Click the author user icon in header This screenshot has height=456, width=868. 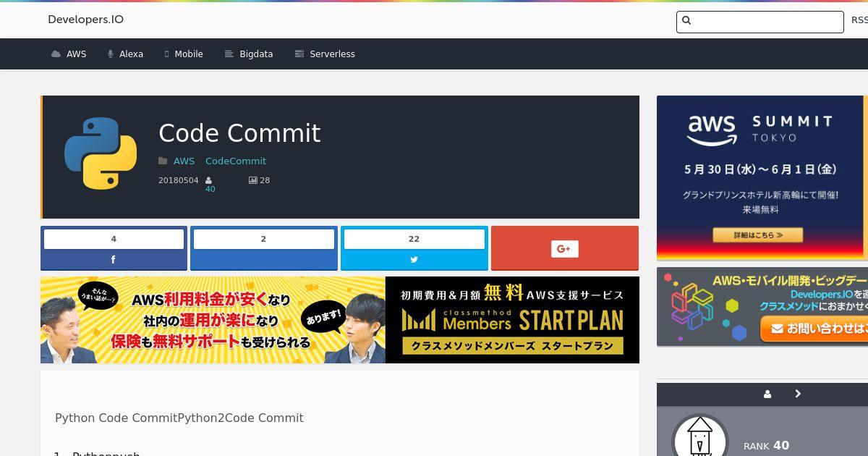tap(209, 180)
